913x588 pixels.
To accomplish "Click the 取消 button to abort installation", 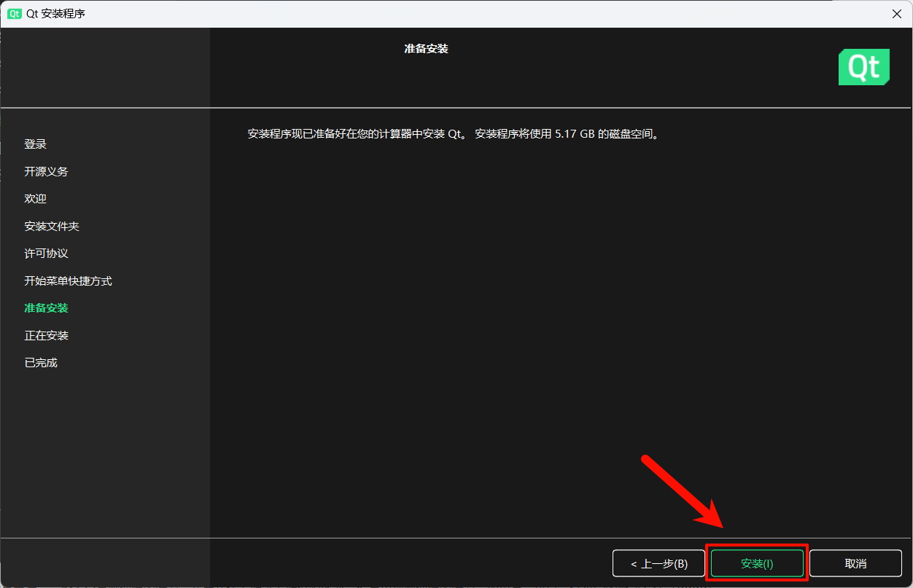I will tap(855, 562).
